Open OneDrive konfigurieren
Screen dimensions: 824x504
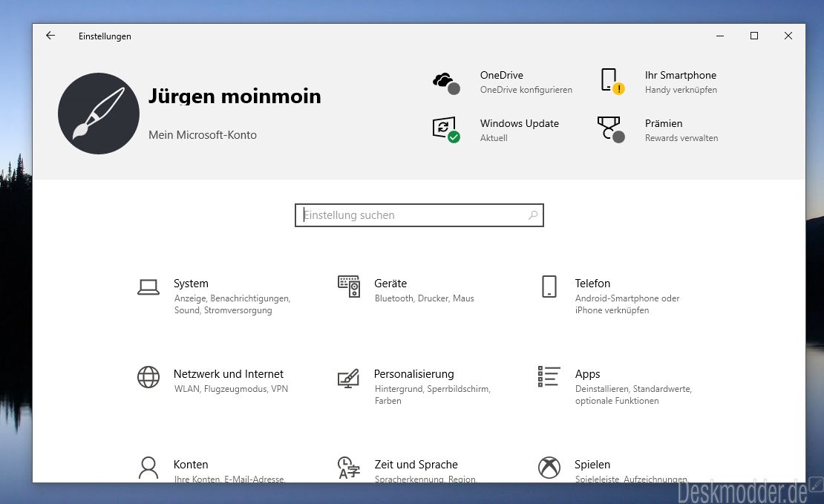click(526, 90)
